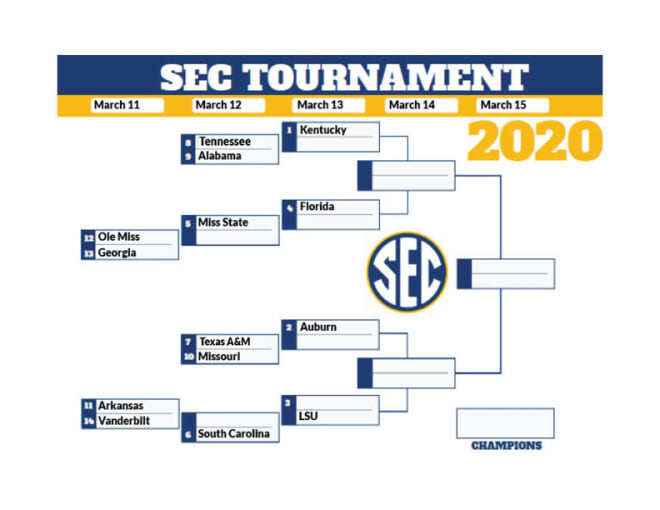Click the SEC Tournament title banner
Viewport: 660px width, 510px height.
pyautogui.click(x=330, y=75)
